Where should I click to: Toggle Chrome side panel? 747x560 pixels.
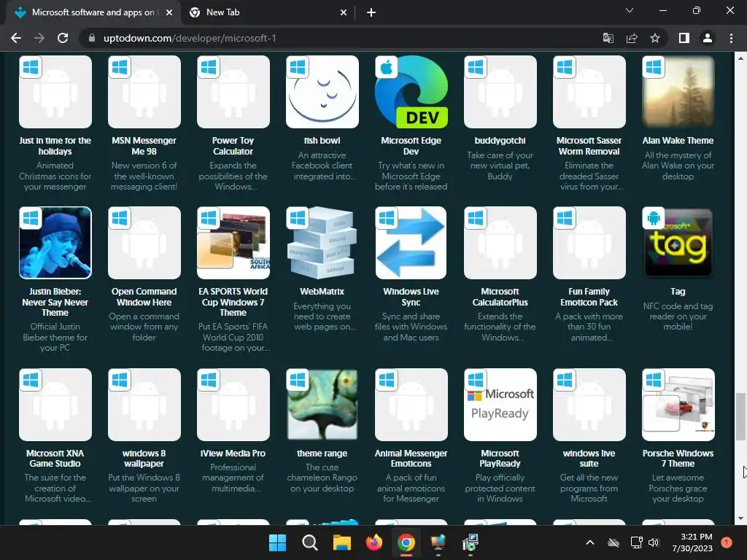click(684, 38)
